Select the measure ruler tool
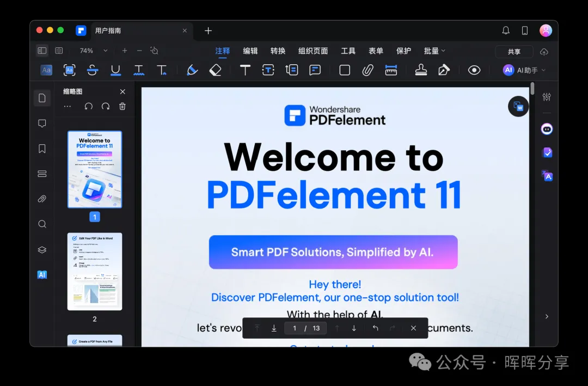The height and width of the screenshot is (386, 588). [391, 70]
